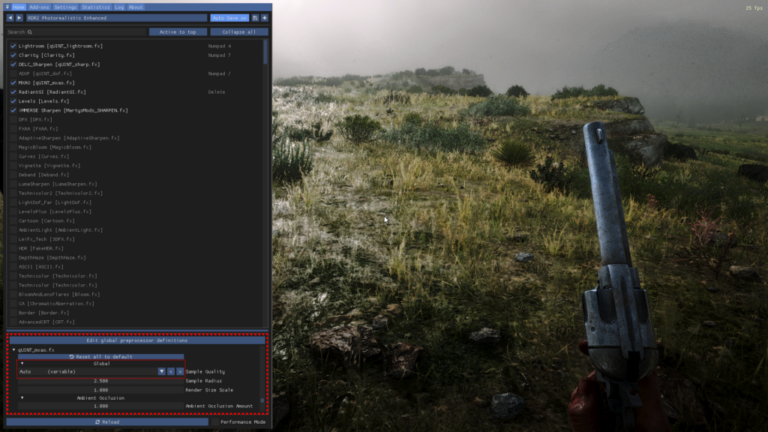Click the Ambient Occlusion Amount slider
The width and height of the screenshot is (768, 432).
click(x=101, y=406)
